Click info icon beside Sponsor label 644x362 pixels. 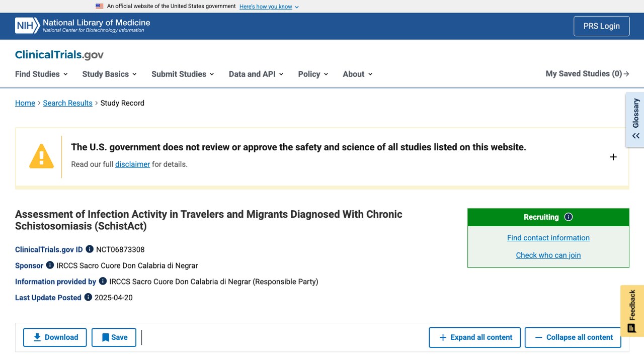(50, 265)
